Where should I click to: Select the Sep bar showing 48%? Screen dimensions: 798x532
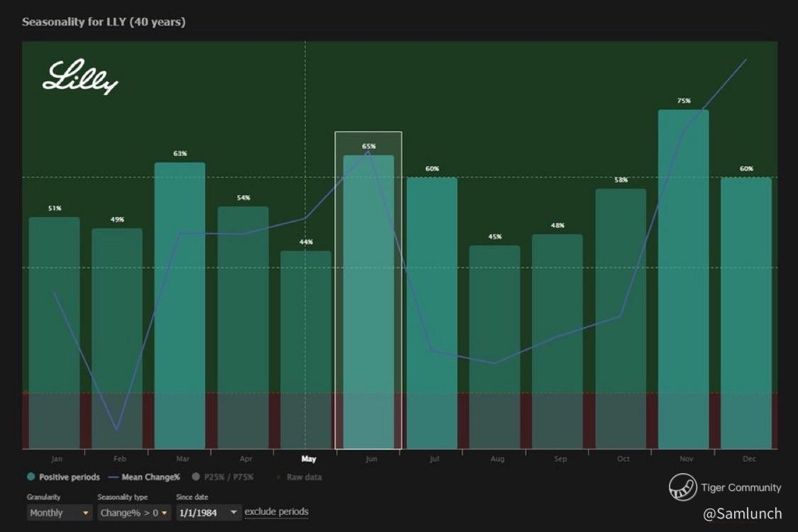click(558, 342)
